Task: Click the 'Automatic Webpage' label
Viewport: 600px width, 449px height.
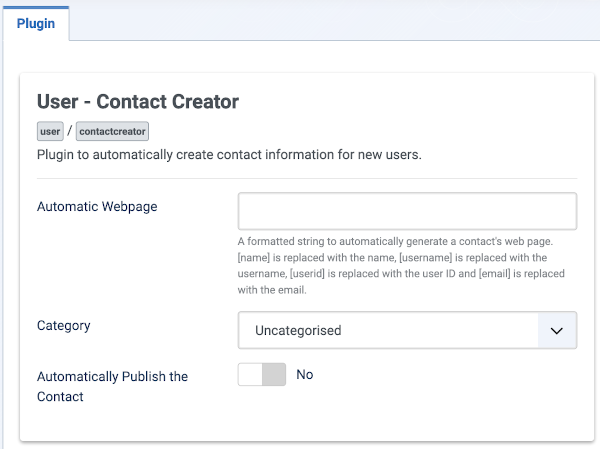Action: tap(97, 207)
